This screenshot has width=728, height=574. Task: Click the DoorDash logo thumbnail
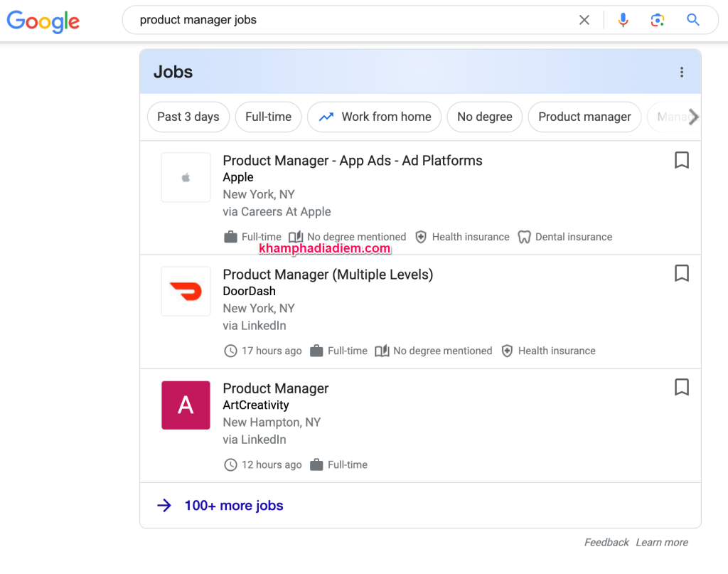click(186, 292)
